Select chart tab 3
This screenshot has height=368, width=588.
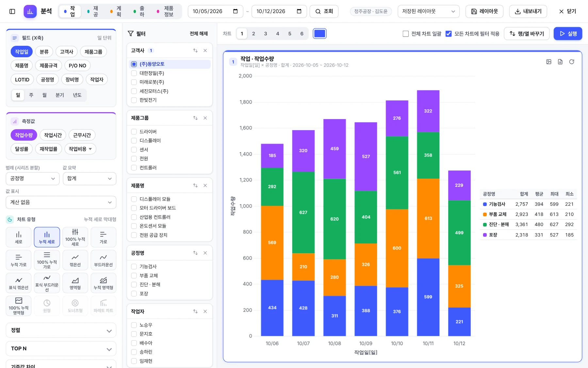tap(266, 34)
